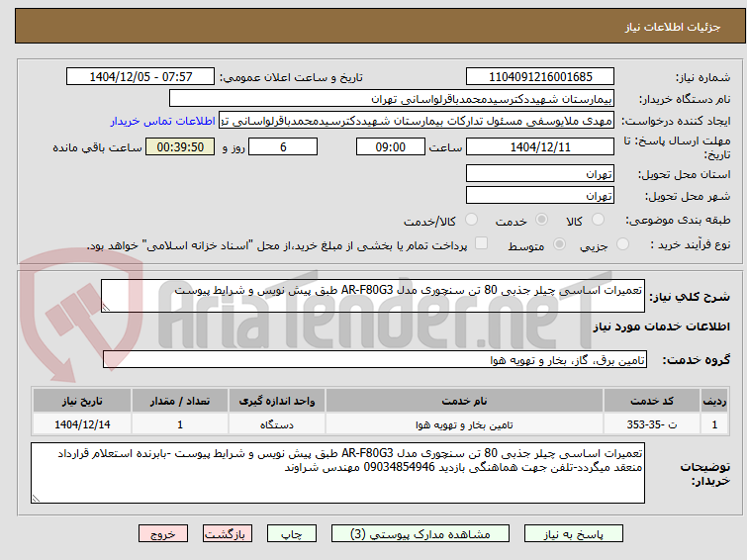Click the 'ردیف' column header

714,401
